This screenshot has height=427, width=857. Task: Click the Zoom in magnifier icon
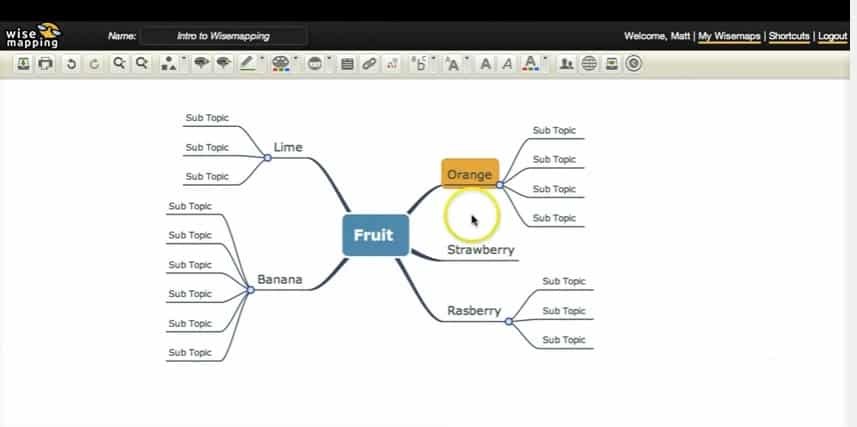[x=119, y=64]
